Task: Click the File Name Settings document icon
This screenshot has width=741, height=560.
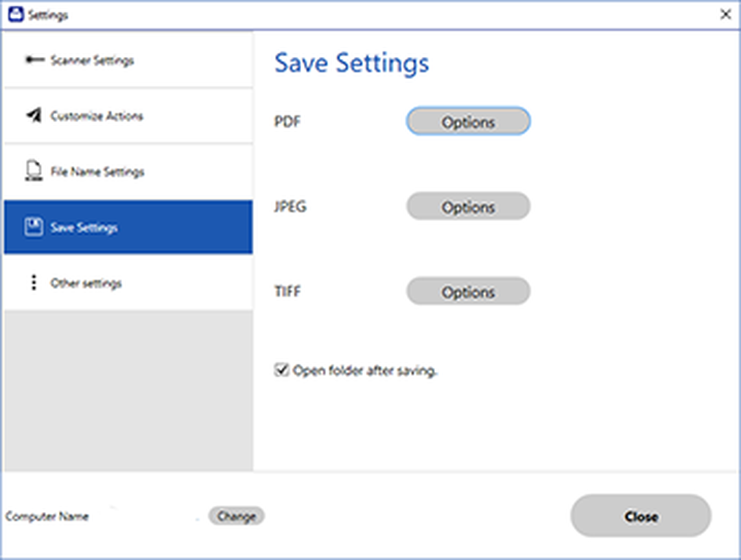Action: coord(34,171)
